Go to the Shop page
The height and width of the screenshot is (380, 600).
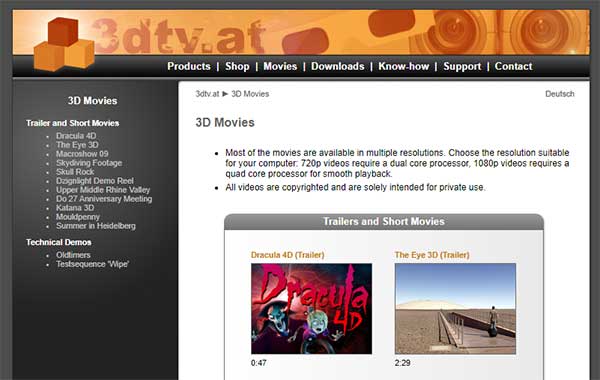(x=237, y=66)
